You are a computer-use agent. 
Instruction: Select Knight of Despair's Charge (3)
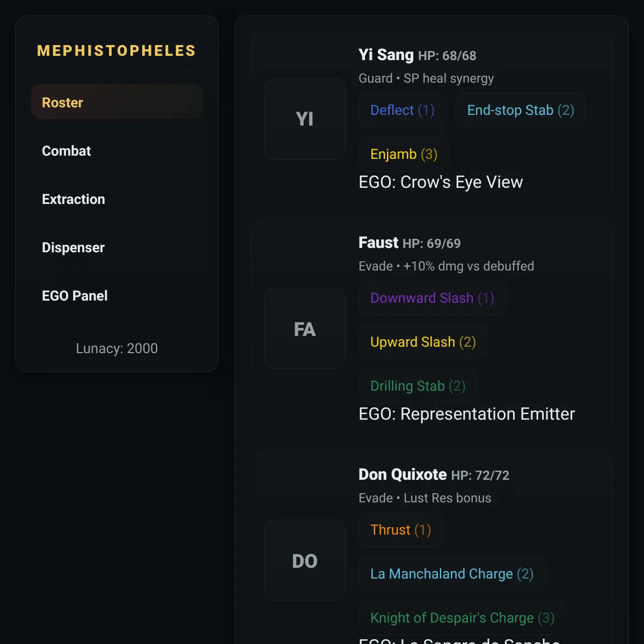click(463, 618)
